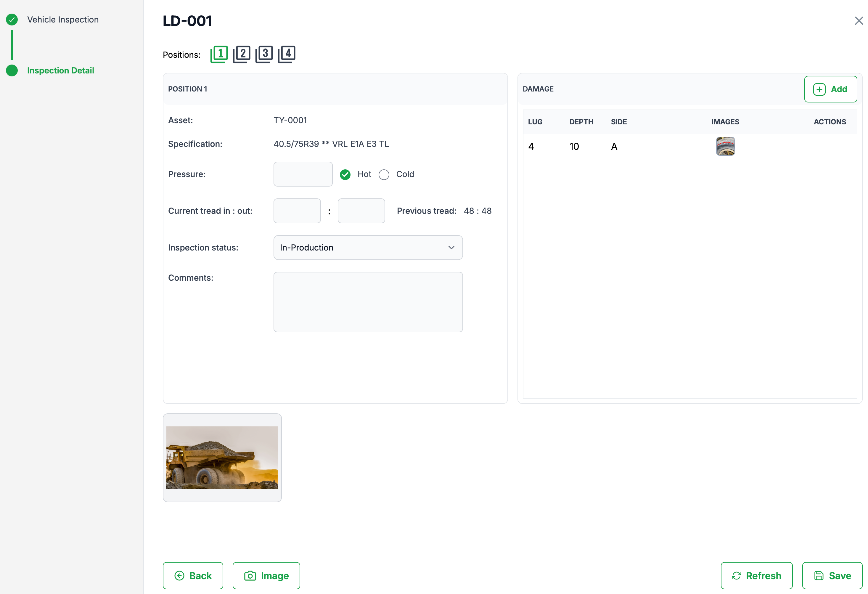Open the Inspection status dropdown
Image resolution: width=868 pixels, height=594 pixels.
coord(359,248)
